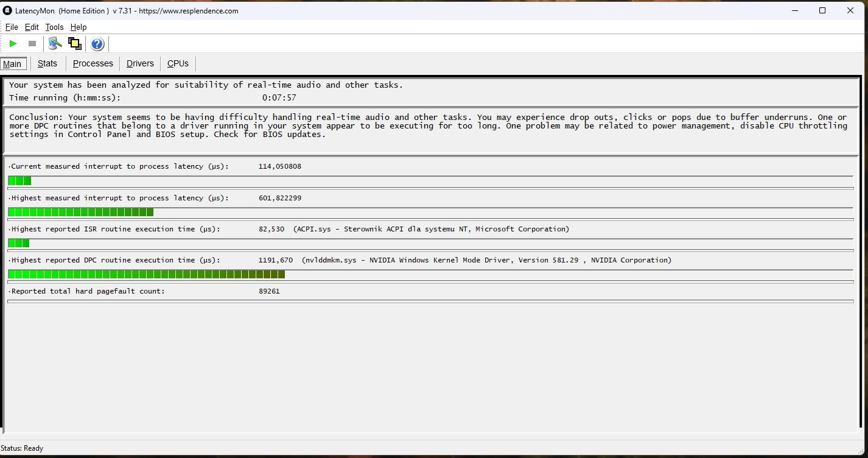Click the LatencyMon app icon in title bar

tap(7, 10)
